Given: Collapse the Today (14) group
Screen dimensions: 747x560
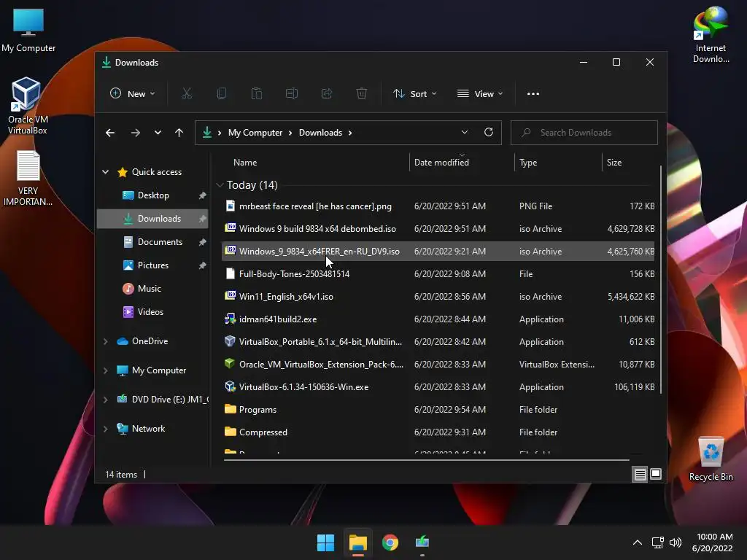Looking at the screenshot, I should (220, 185).
